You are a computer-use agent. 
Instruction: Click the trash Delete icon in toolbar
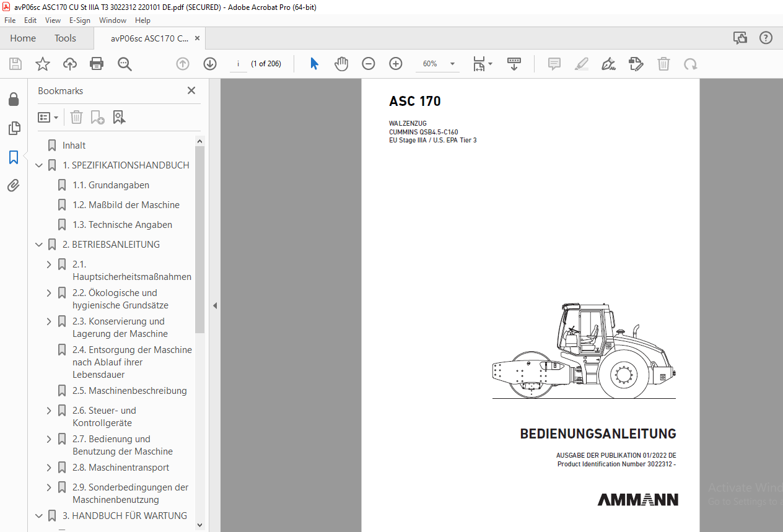point(663,64)
